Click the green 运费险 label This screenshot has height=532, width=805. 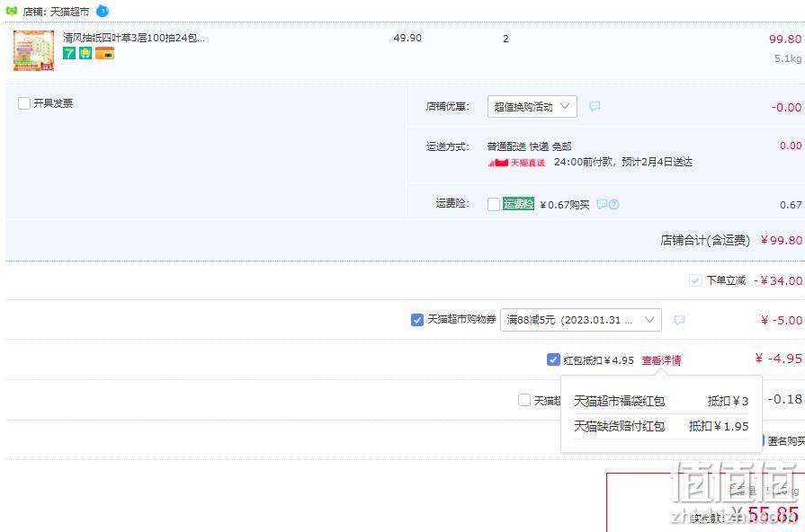click(518, 204)
